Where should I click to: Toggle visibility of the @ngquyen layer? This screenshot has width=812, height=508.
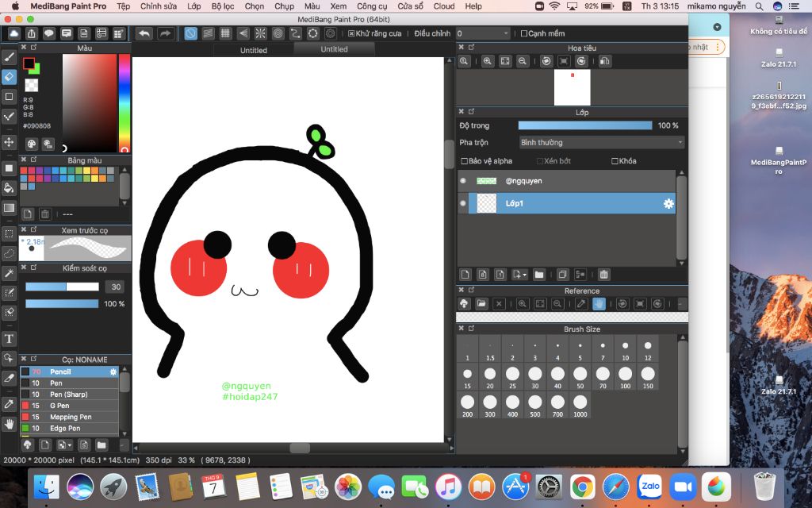coord(463,181)
